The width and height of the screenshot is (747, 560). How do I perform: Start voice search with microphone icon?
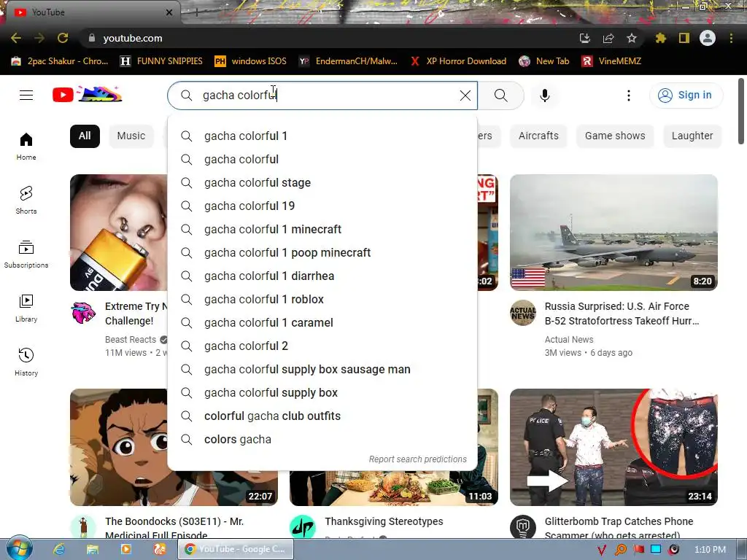[545, 96]
